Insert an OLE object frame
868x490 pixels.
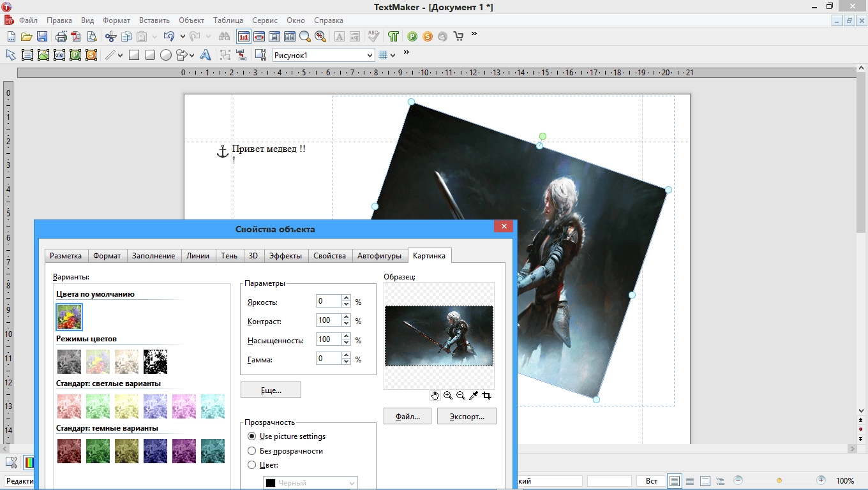(59, 55)
